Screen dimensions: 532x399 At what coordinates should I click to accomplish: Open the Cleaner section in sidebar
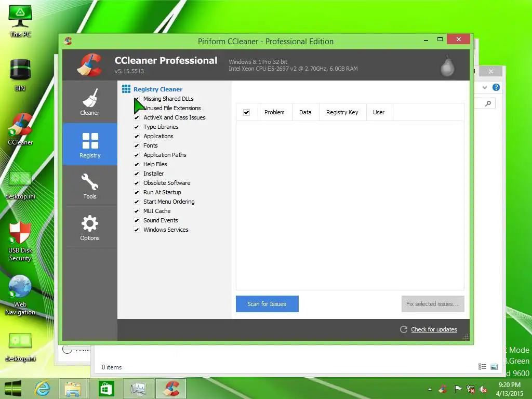tap(90, 102)
